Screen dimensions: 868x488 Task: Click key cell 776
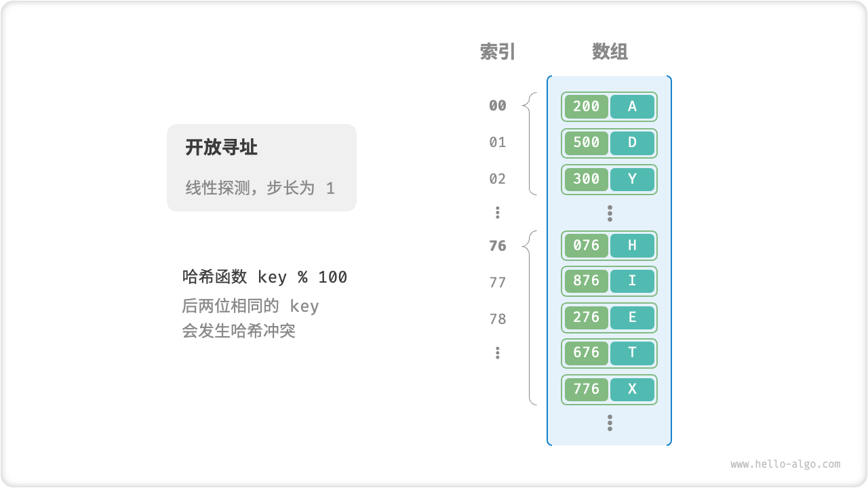click(587, 389)
